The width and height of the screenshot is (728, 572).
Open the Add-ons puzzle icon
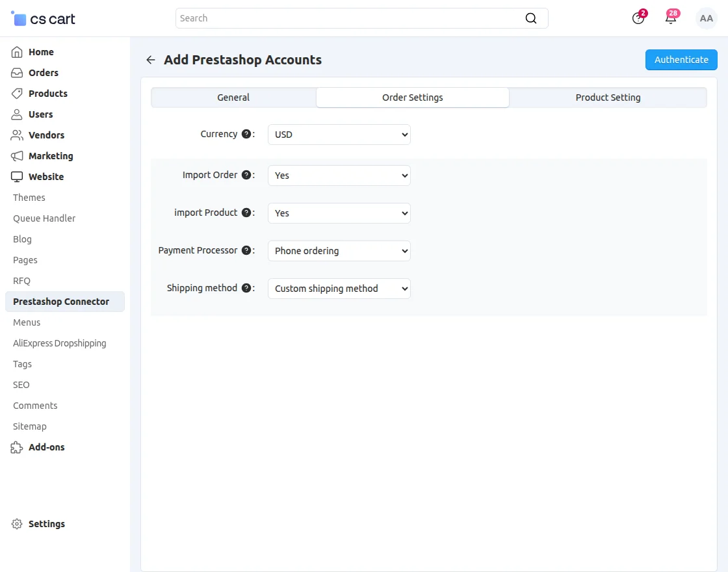(x=16, y=447)
